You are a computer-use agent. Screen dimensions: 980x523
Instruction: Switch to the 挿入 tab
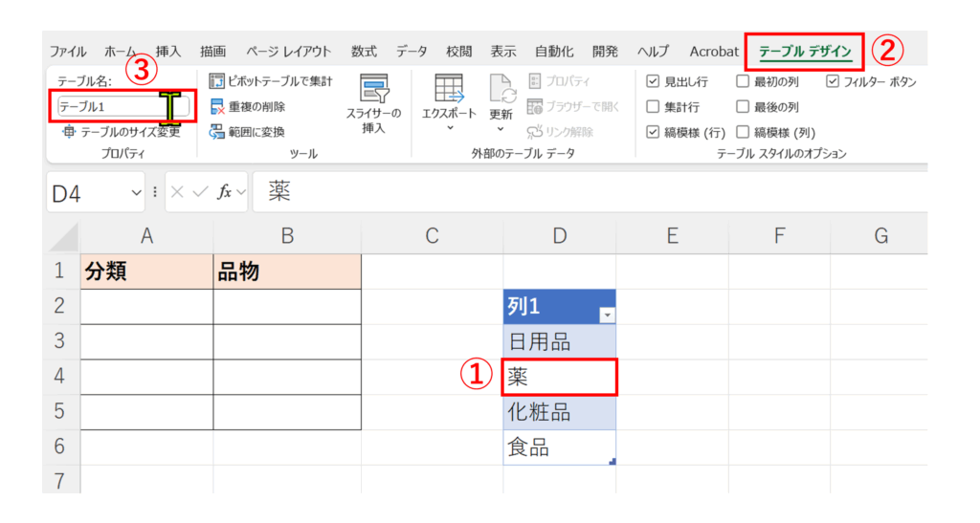pyautogui.click(x=168, y=51)
